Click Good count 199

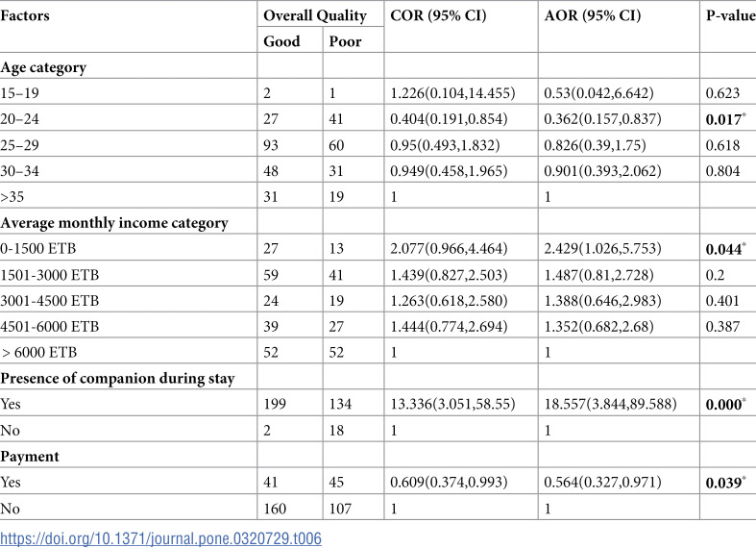tap(275, 404)
